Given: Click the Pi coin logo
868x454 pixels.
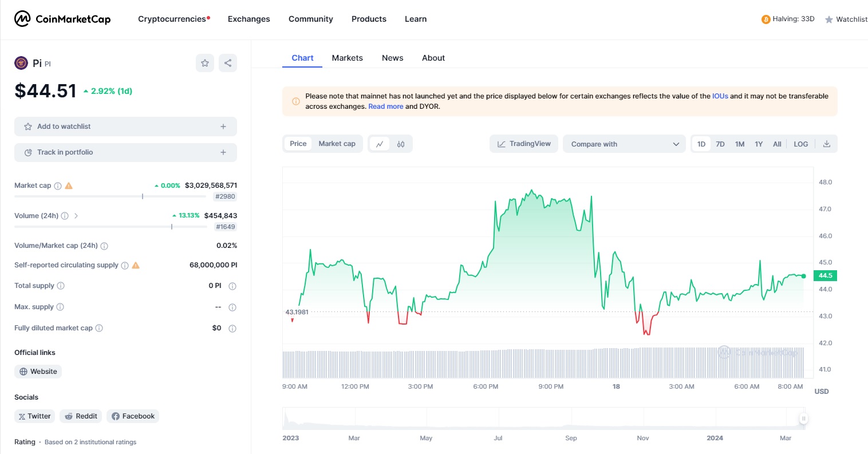Looking at the screenshot, I should [21, 63].
